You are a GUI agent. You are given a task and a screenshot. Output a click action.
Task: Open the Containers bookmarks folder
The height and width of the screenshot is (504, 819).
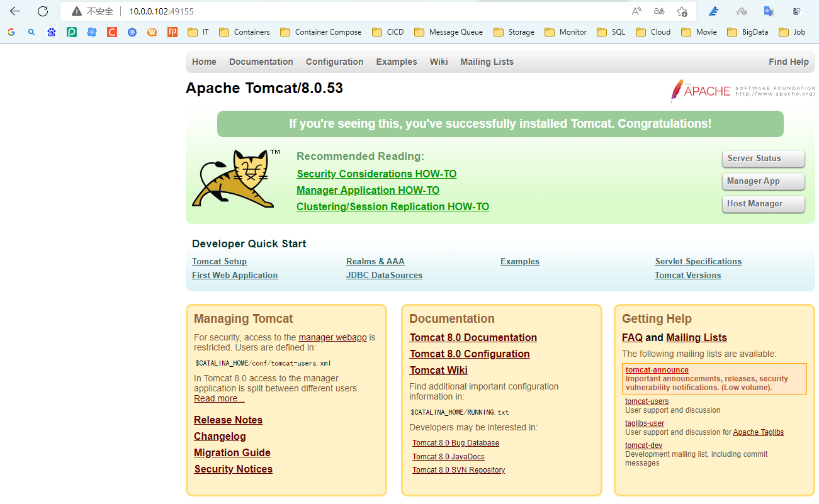coord(244,32)
